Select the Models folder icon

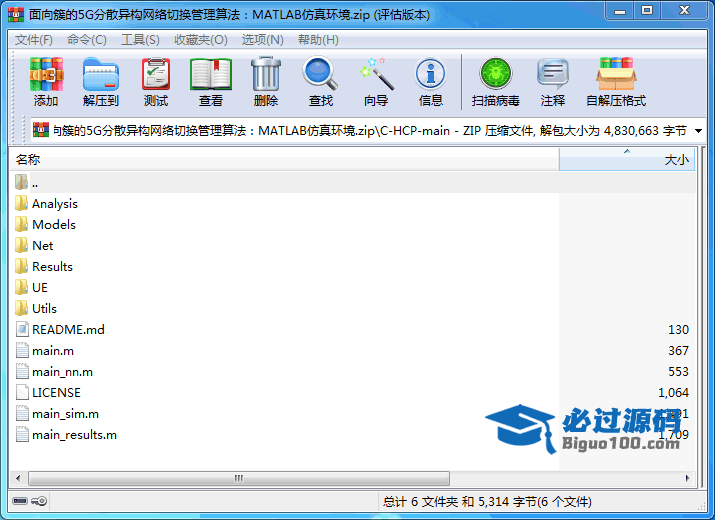pyautogui.click(x=21, y=224)
